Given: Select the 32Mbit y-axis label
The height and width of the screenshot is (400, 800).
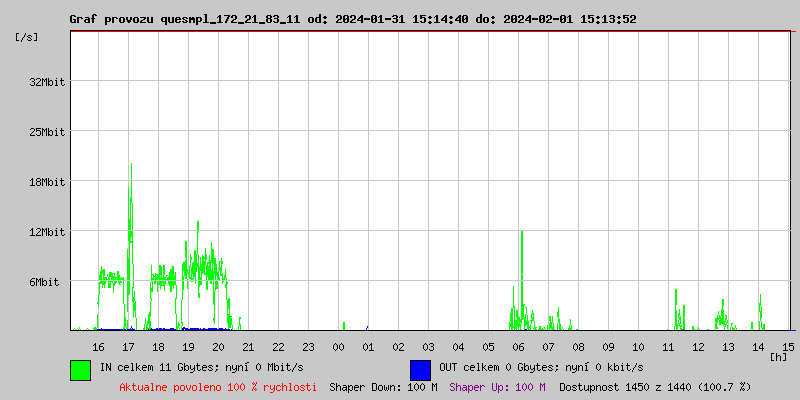Looking at the screenshot, I should click(x=47, y=82).
